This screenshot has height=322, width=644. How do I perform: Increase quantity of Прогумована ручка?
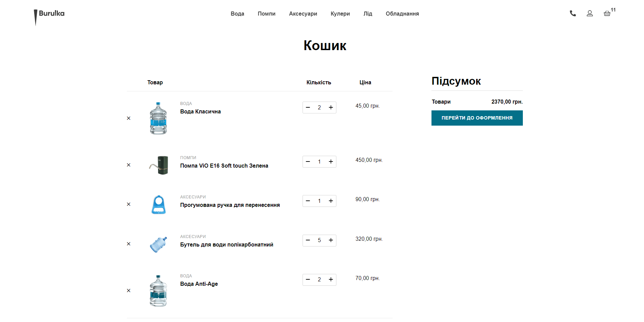coord(331,201)
